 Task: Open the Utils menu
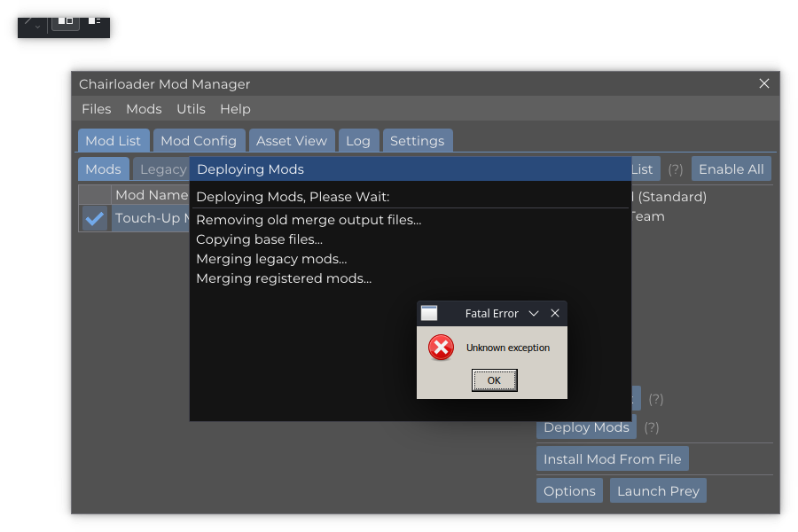(191, 109)
